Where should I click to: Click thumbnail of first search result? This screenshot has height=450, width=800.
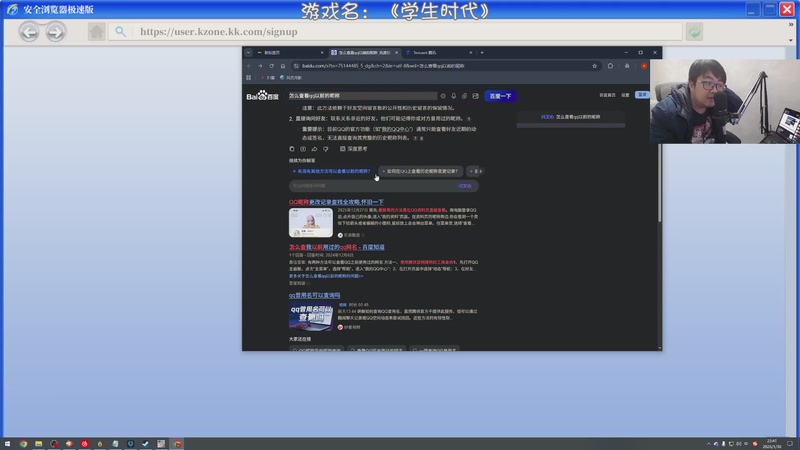[311, 222]
